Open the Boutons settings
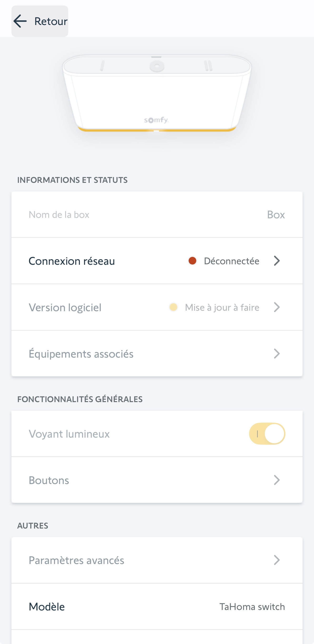 [x=49, y=480]
